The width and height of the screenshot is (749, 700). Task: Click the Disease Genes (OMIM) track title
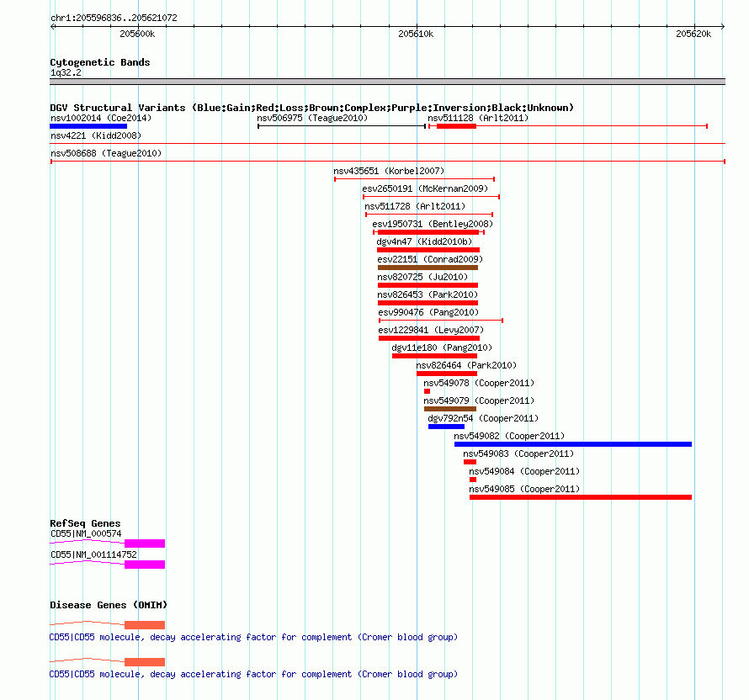pos(109,605)
